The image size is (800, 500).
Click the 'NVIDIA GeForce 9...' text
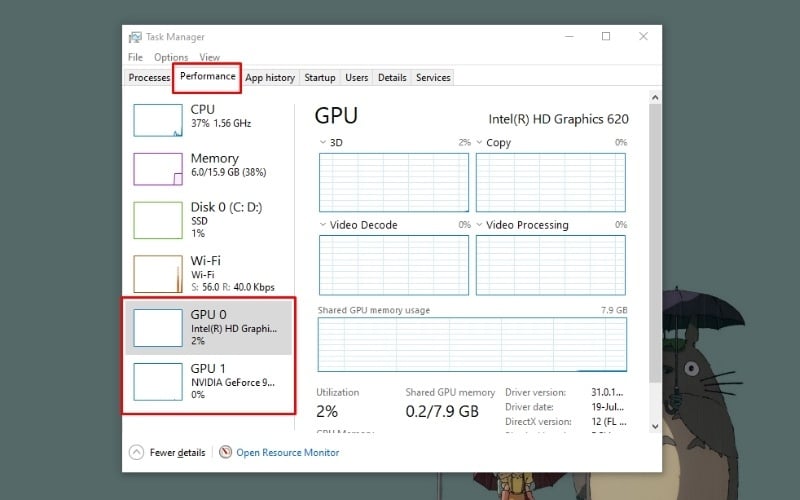pos(233,382)
